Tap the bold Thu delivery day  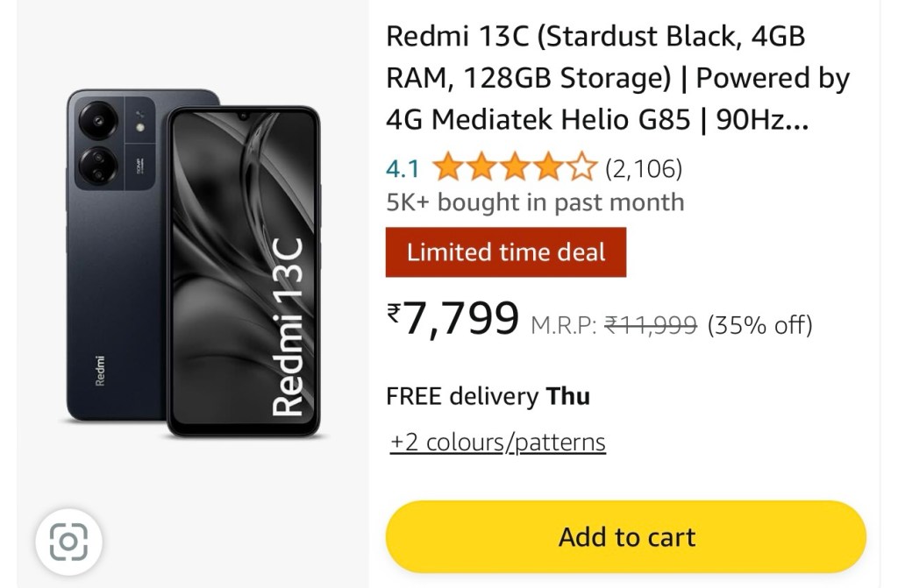click(x=568, y=396)
